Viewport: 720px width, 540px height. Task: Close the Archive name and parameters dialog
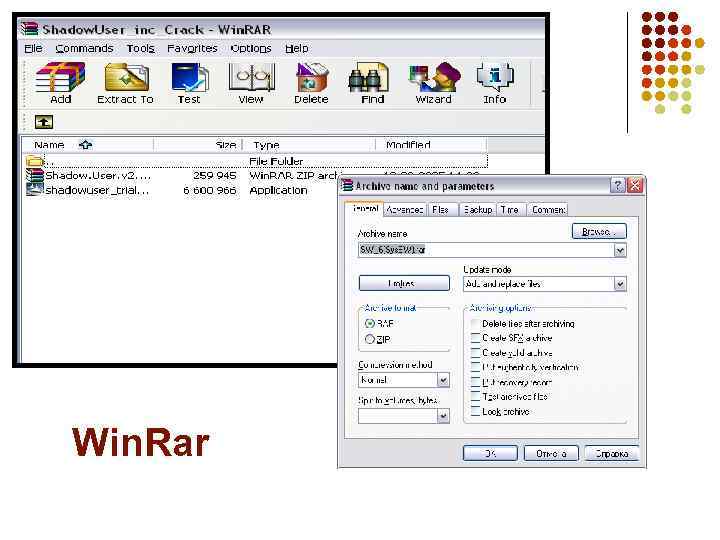[636, 186]
